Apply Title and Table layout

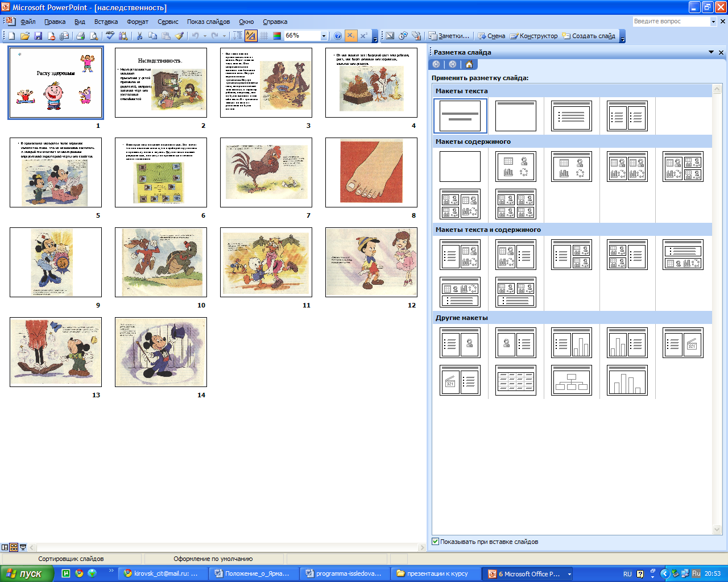tap(516, 380)
